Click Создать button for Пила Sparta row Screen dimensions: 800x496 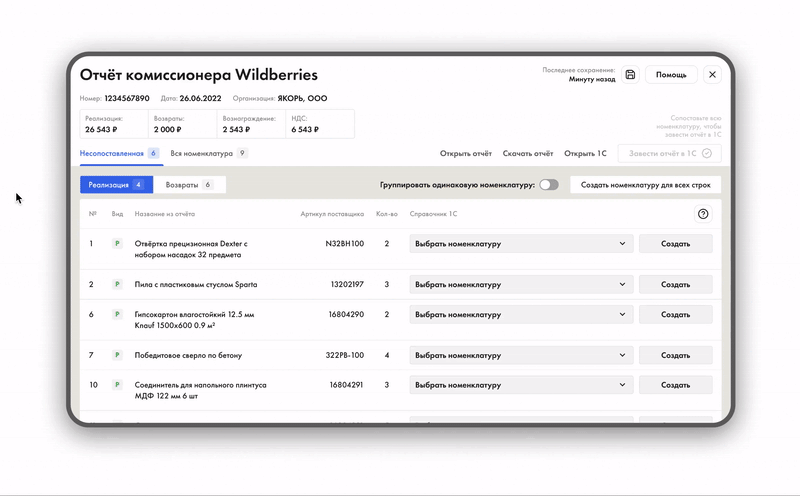tap(676, 284)
